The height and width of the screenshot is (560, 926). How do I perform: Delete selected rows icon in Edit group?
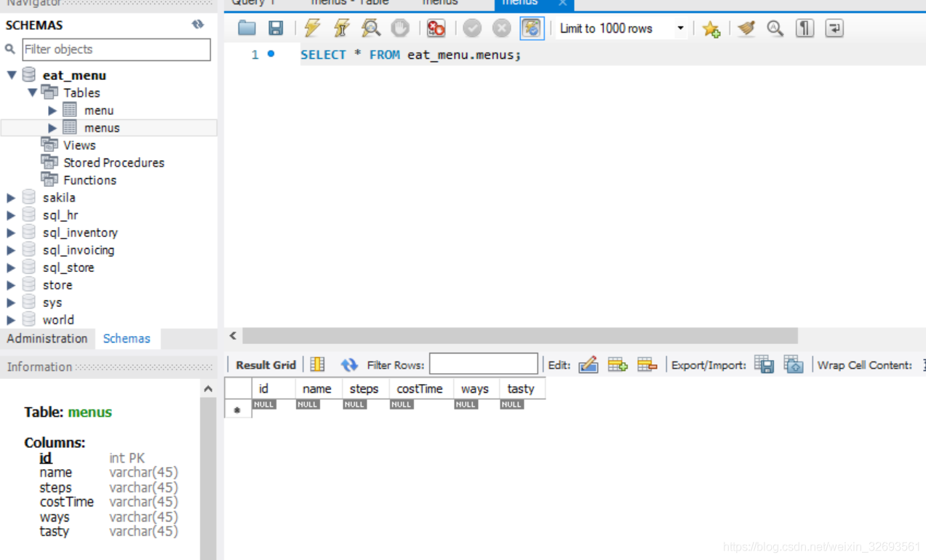[x=647, y=364]
